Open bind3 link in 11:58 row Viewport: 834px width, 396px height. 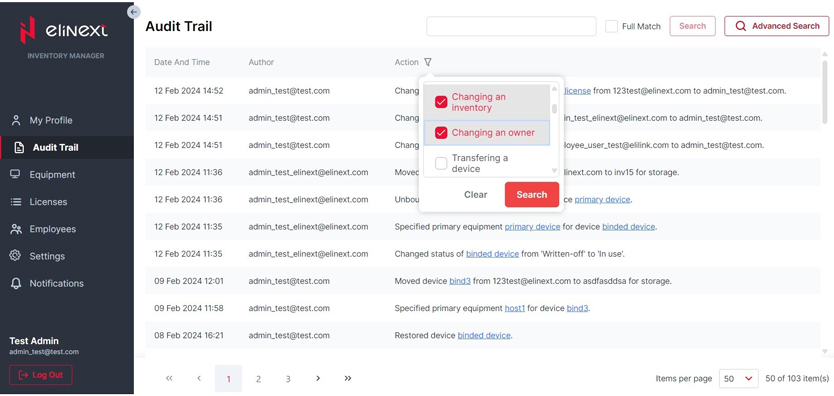point(578,308)
